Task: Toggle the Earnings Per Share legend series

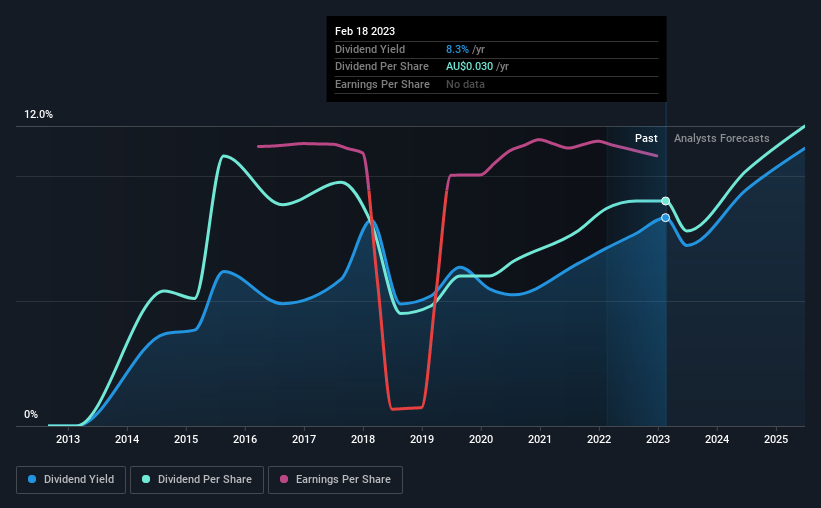Action: click(x=335, y=480)
